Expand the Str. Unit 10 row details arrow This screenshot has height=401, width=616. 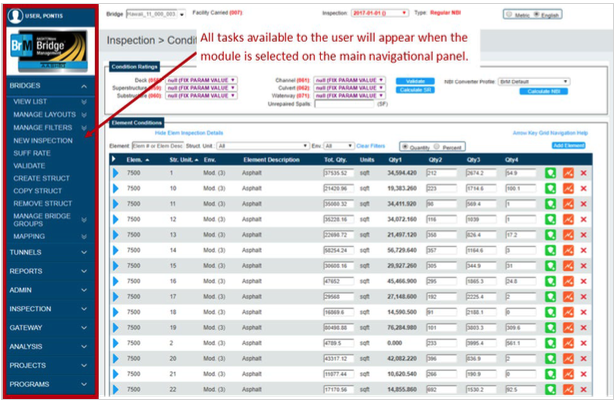pyautogui.click(x=116, y=189)
